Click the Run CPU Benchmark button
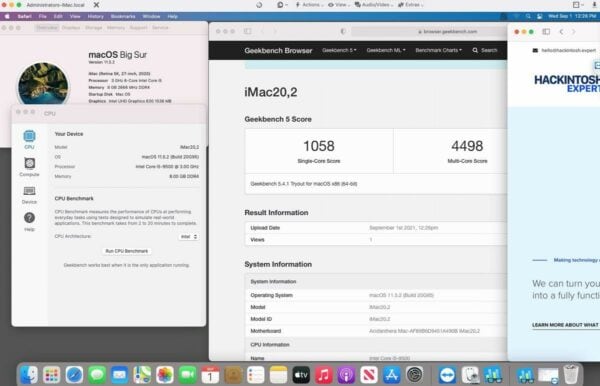 point(127,251)
